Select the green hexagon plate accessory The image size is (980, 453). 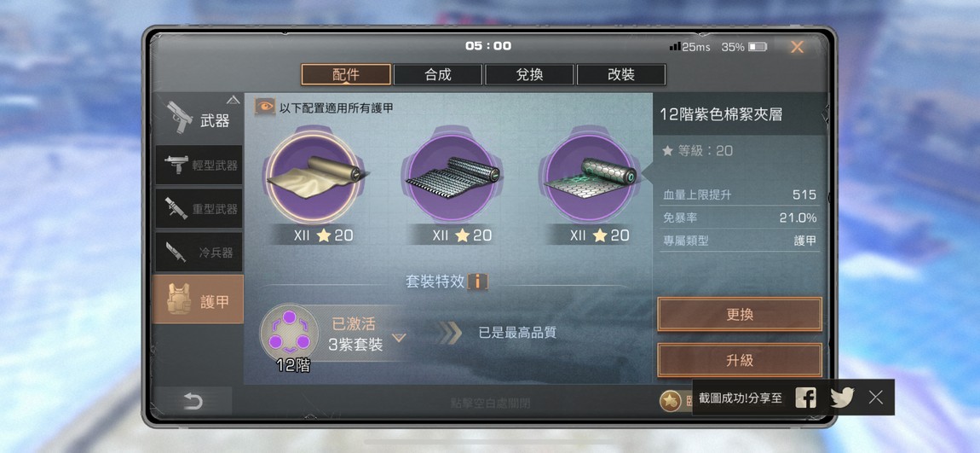coord(590,177)
